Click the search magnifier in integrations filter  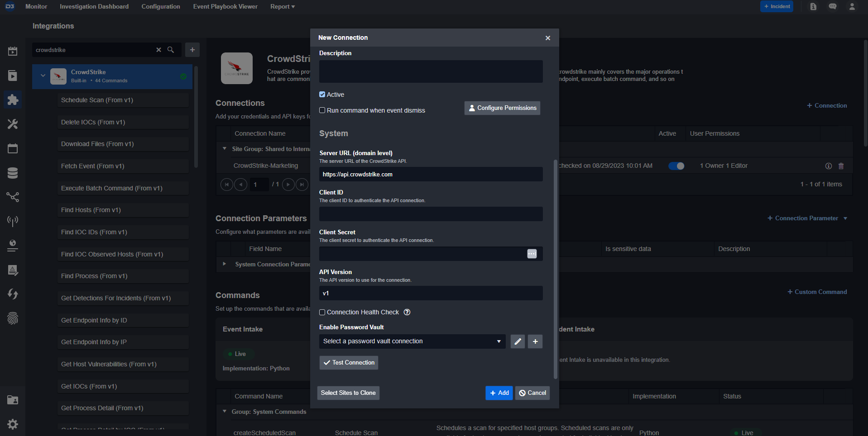coord(171,50)
